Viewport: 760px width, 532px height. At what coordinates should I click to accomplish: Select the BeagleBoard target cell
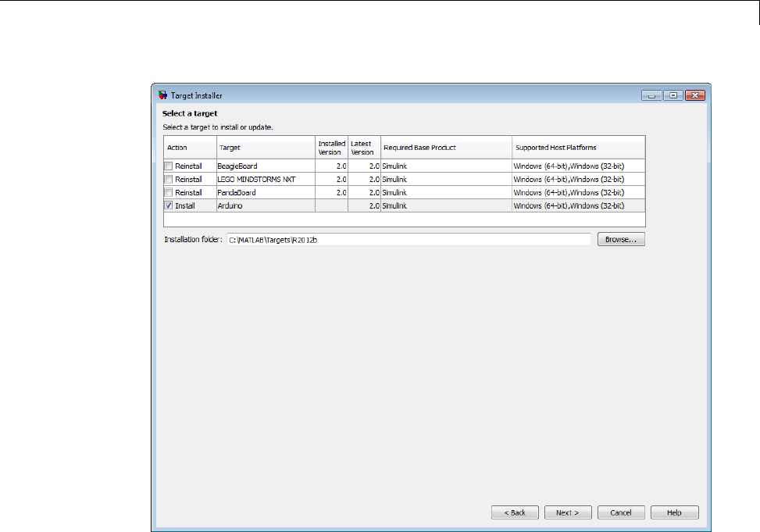266,166
